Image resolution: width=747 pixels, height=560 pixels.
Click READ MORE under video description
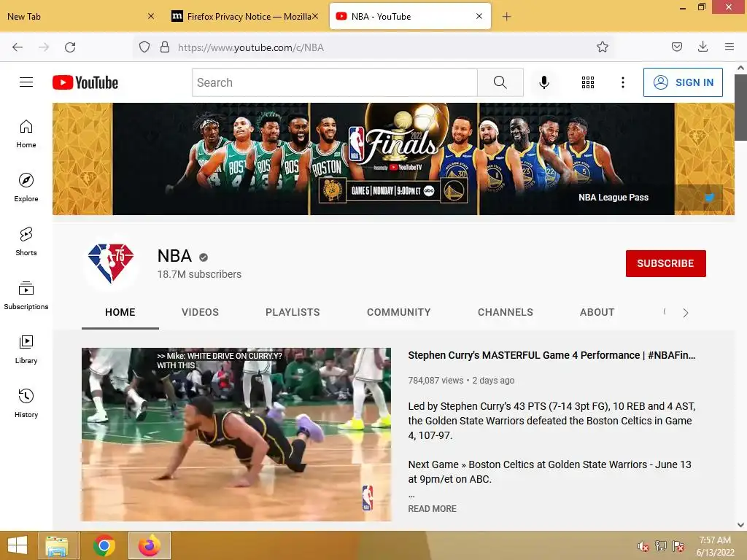(432, 508)
